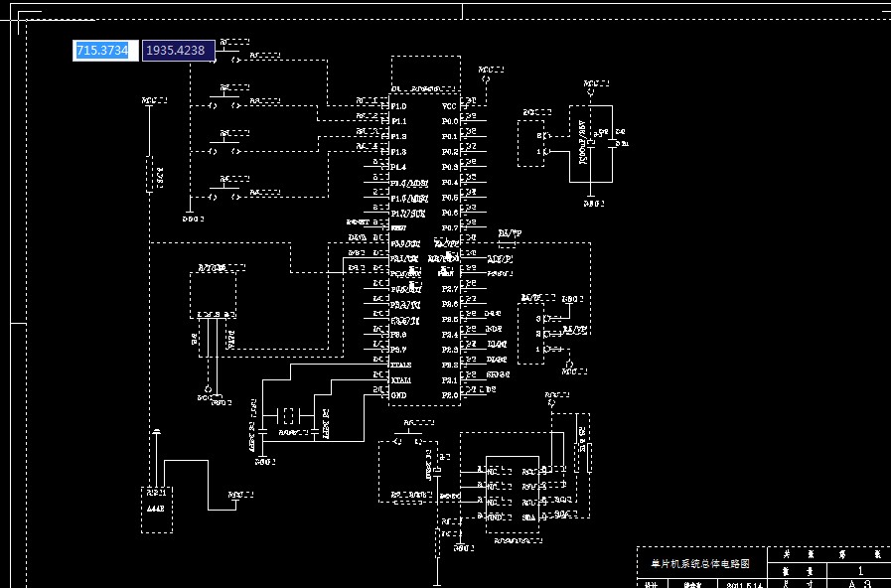
Task: Select the P0.4 pin label
Action: (450, 183)
